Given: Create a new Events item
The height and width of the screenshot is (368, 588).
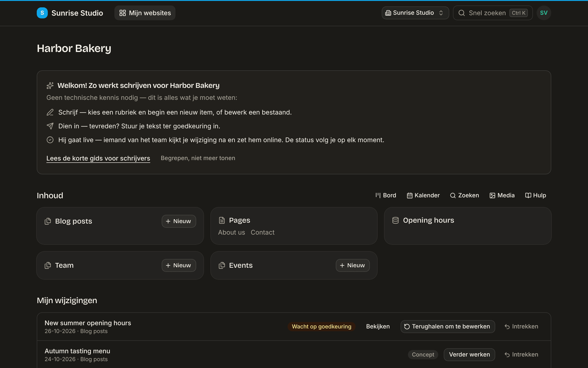Looking at the screenshot, I should [353, 265].
